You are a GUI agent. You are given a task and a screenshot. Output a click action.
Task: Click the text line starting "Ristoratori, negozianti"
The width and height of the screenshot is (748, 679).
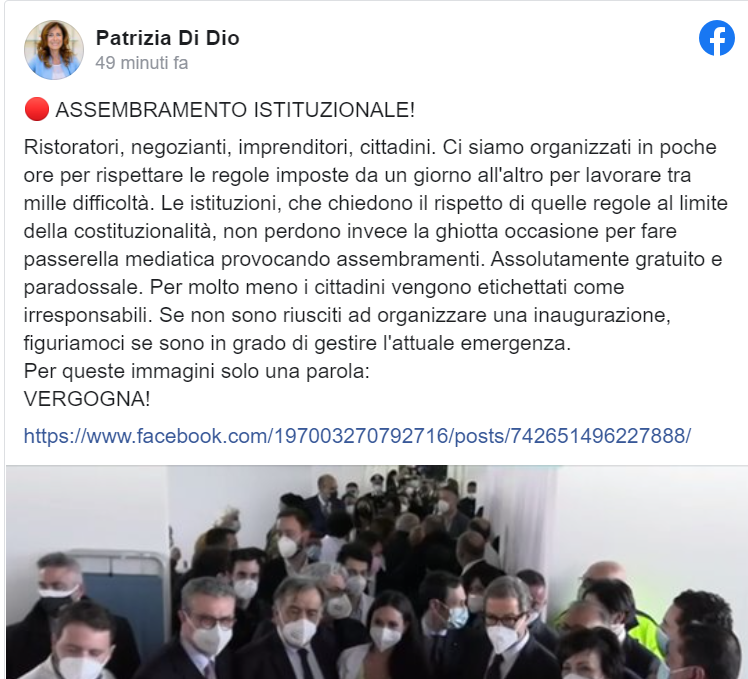pos(370,147)
